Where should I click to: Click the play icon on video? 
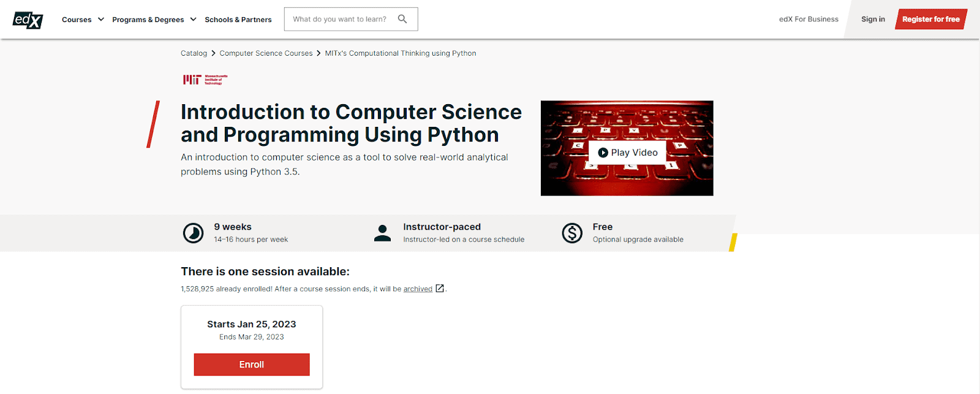[603, 153]
